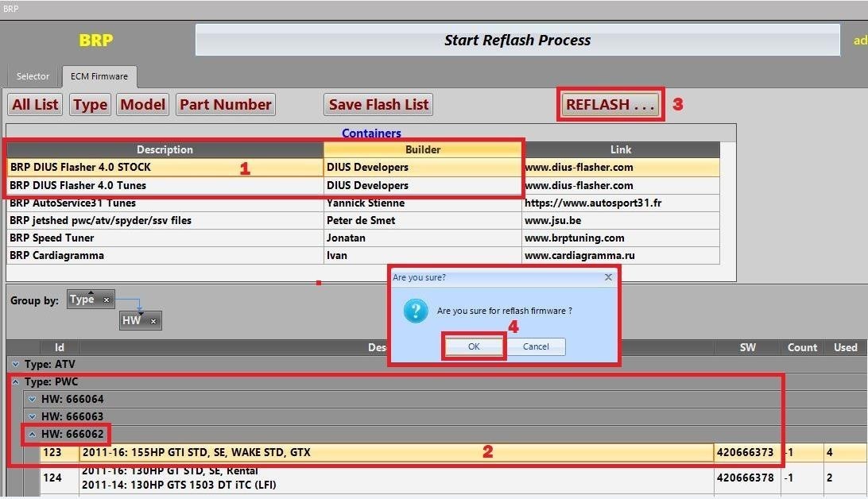Image resolution: width=868 pixels, height=499 pixels.
Task: Expand the Type: ATV group
Action: pyautogui.click(x=16, y=364)
